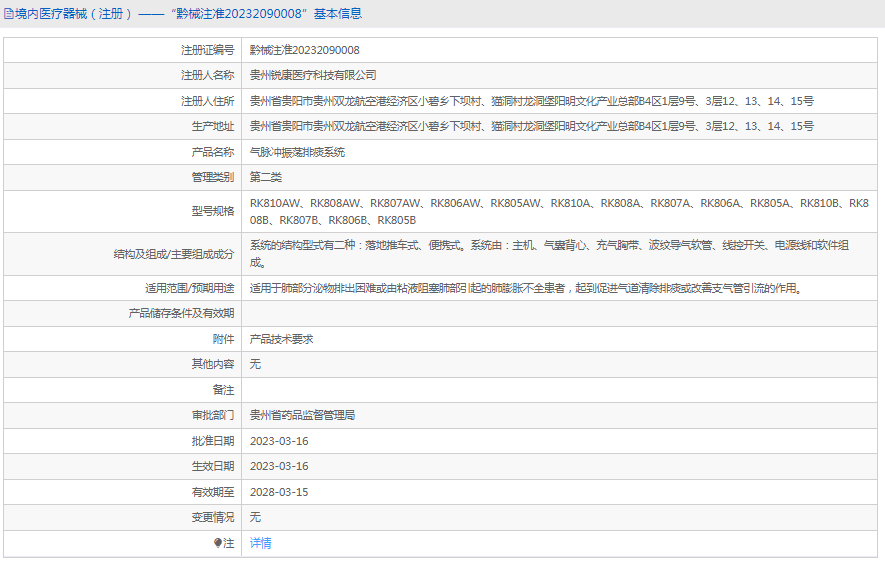The image size is (885, 565).
Task: Select company name 贵州锐康医疗科技有限公司
Action: pos(313,75)
